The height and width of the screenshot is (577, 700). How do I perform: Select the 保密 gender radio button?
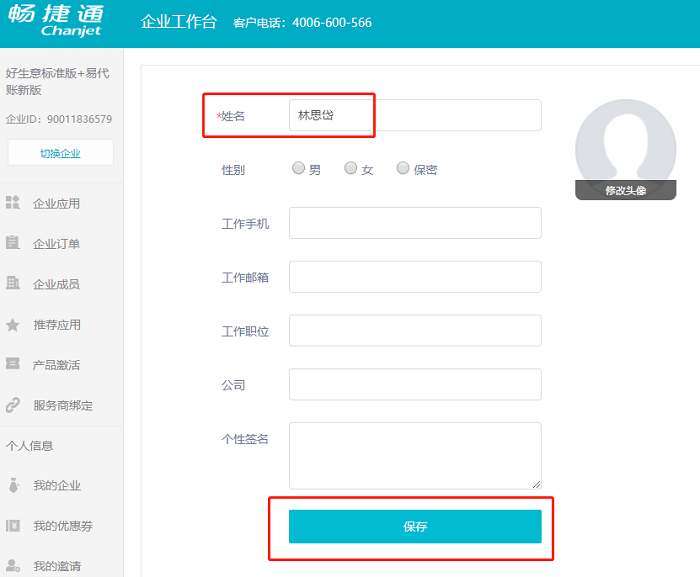403,168
